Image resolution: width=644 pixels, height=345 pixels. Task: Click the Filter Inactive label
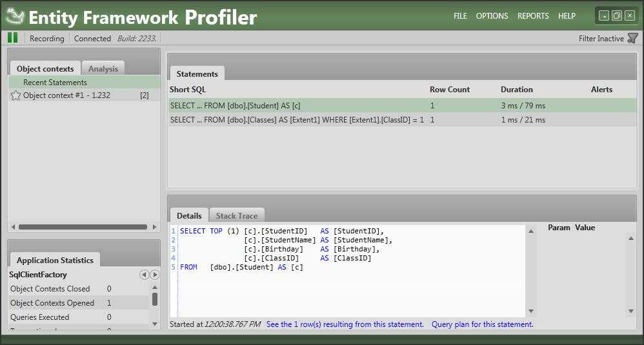coord(601,38)
